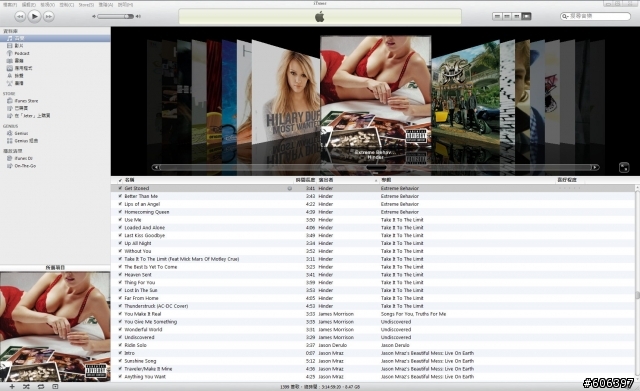Toggle repeat at the bottom bar
Screen dimensions: 640x391
coord(41,386)
